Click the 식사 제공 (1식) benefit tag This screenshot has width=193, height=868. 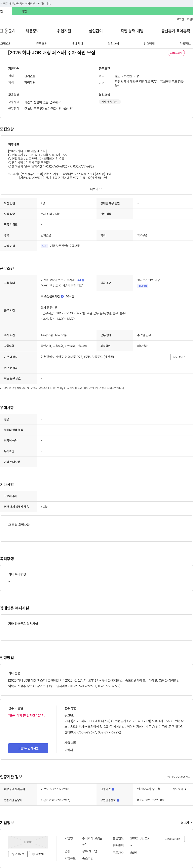(x=110, y=102)
